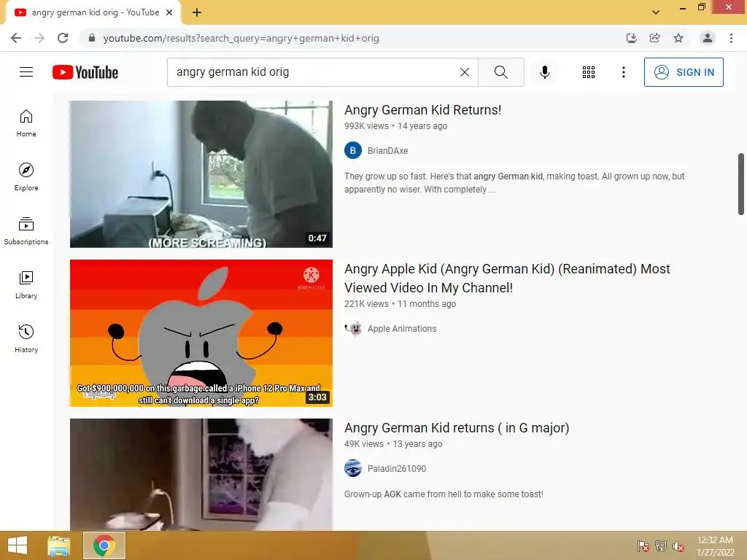
Task: Open History in sidebar
Action: [26, 338]
